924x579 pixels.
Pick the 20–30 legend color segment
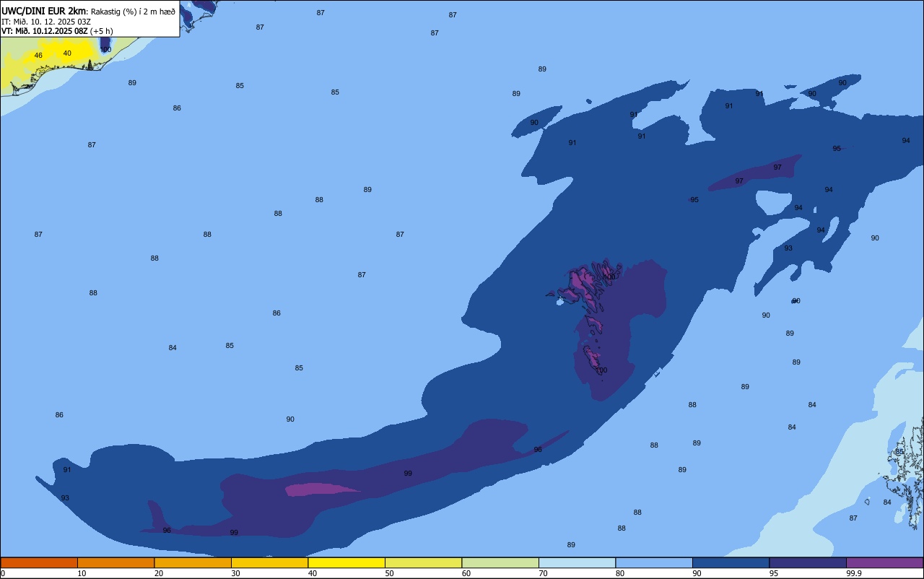click(x=193, y=562)
